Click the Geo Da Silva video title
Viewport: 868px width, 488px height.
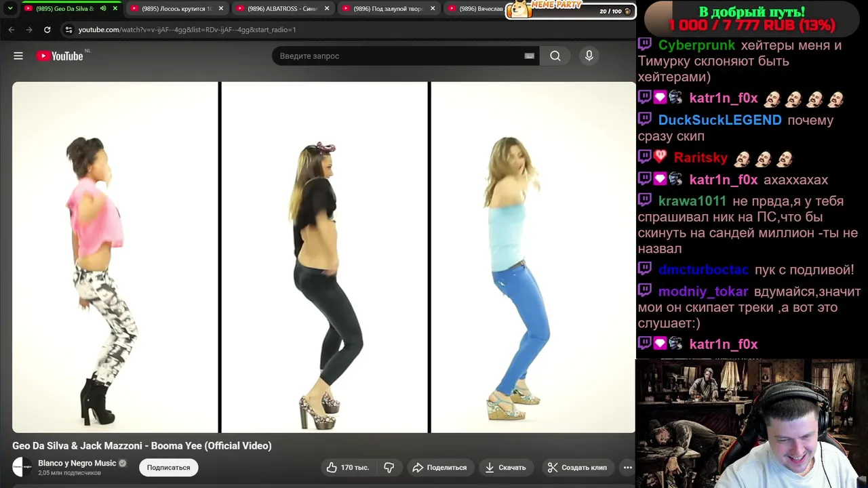tap(142, 445)
